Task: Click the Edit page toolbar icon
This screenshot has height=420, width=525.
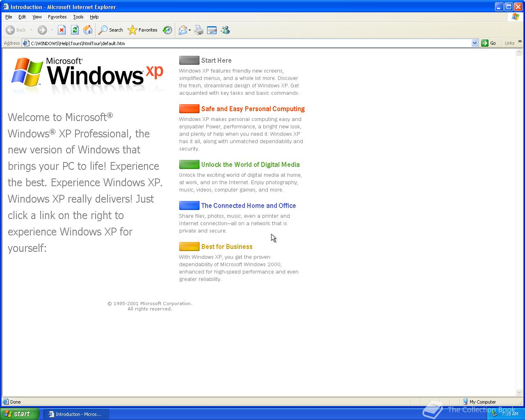Action: (212, 30)
